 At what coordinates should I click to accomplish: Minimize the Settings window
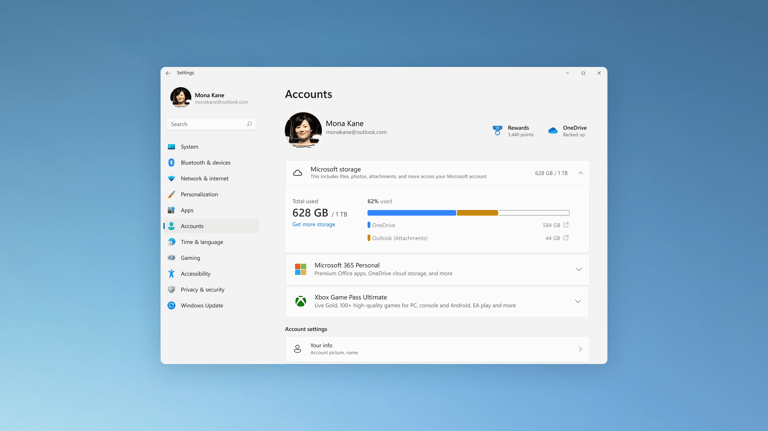point(567,73)
